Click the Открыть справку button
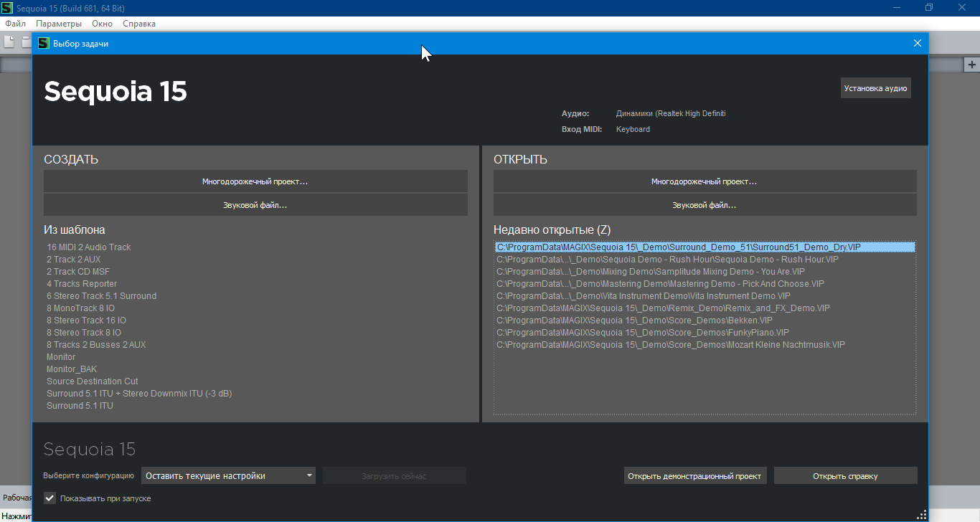980x522 pixels. pos(845,475)
